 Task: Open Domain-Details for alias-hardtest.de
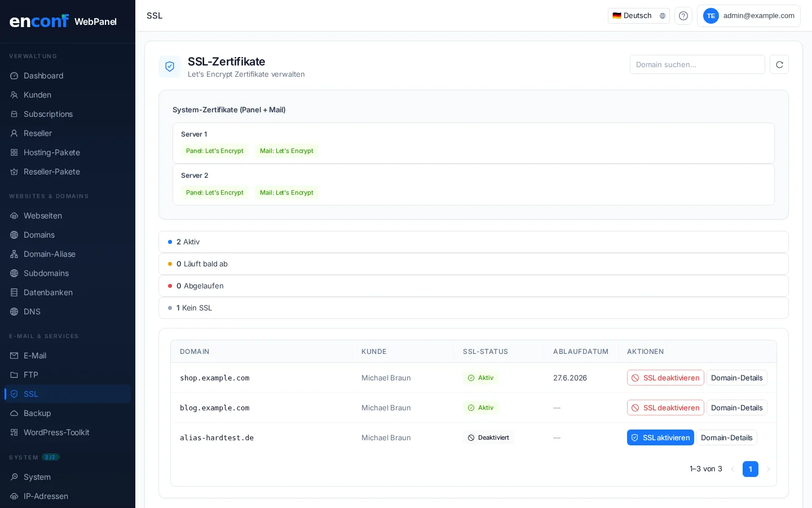click(726, 437)
